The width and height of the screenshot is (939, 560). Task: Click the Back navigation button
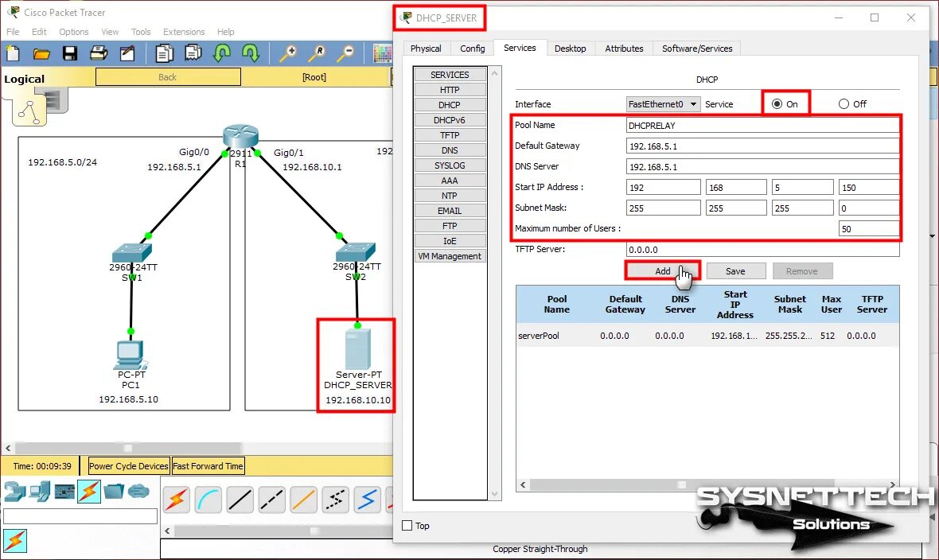coord(168,77)
